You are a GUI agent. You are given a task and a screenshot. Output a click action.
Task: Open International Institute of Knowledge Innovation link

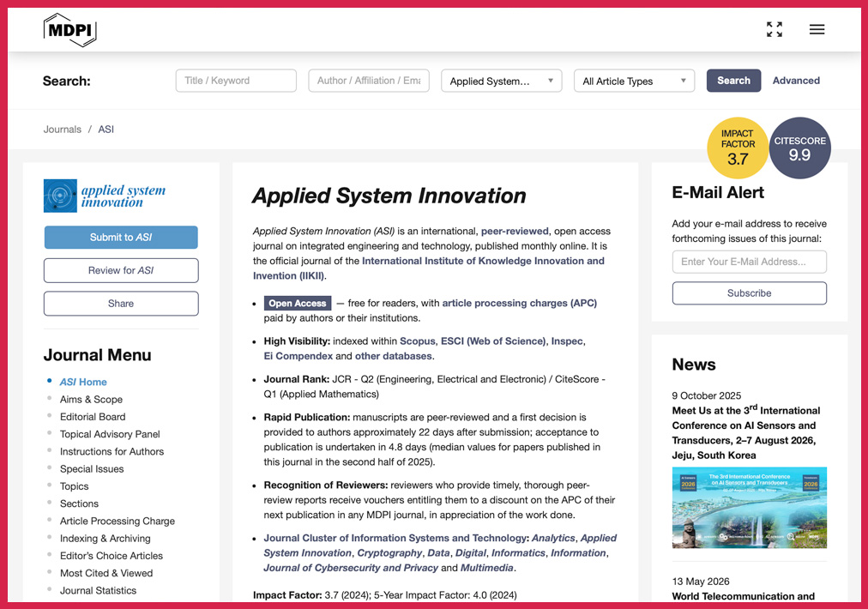429,268
